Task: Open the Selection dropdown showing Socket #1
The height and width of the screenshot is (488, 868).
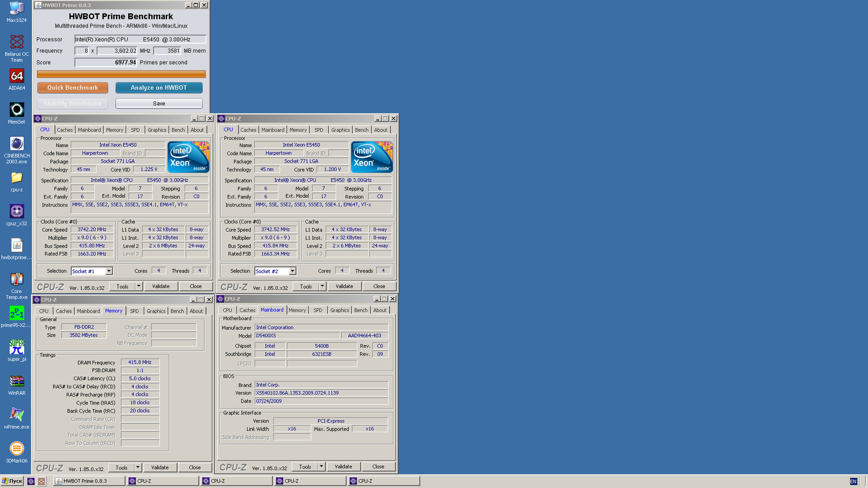Action: click(92, 271)
